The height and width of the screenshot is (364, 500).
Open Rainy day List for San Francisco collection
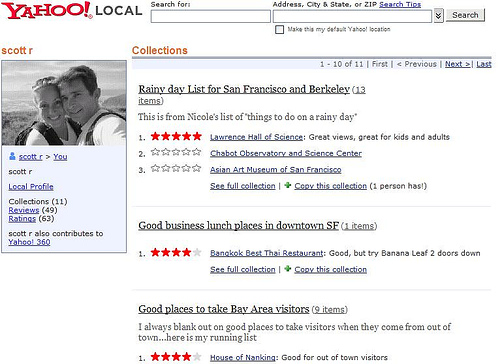pos(244,89)
